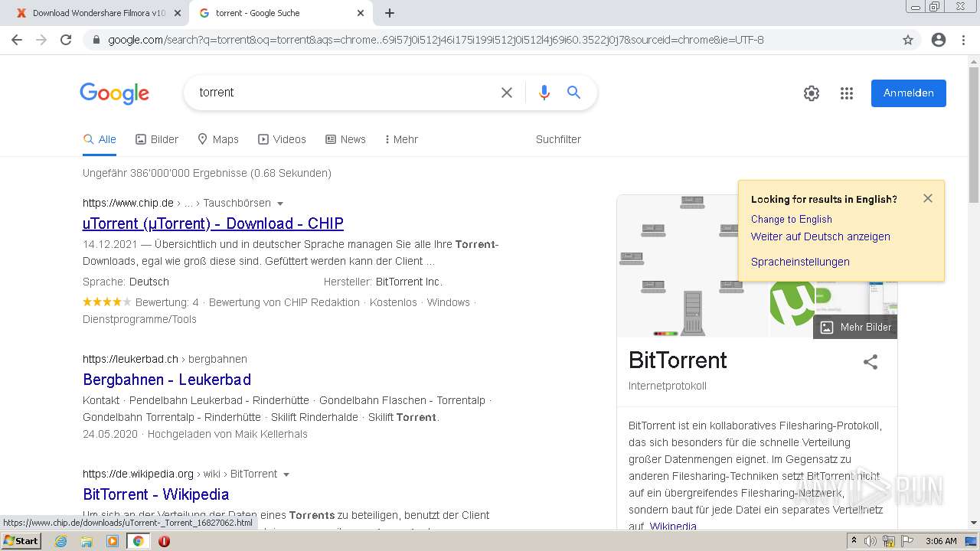
Task: Open the Chrome profile icon
Action: click(939, 40)
